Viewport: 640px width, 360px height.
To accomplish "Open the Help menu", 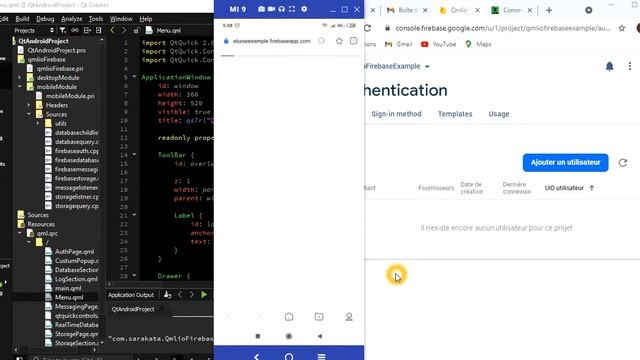I will pos(146,19).
